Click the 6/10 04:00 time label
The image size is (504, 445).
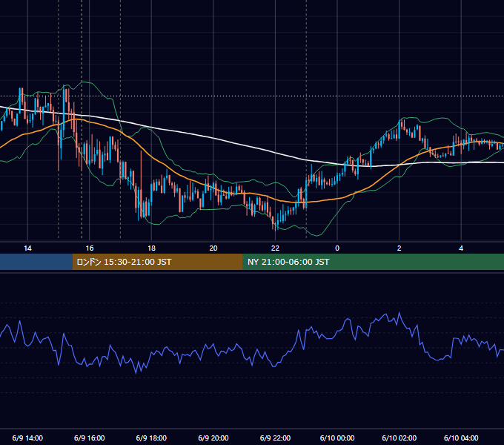pyautogui.click(x=461, y=438)
